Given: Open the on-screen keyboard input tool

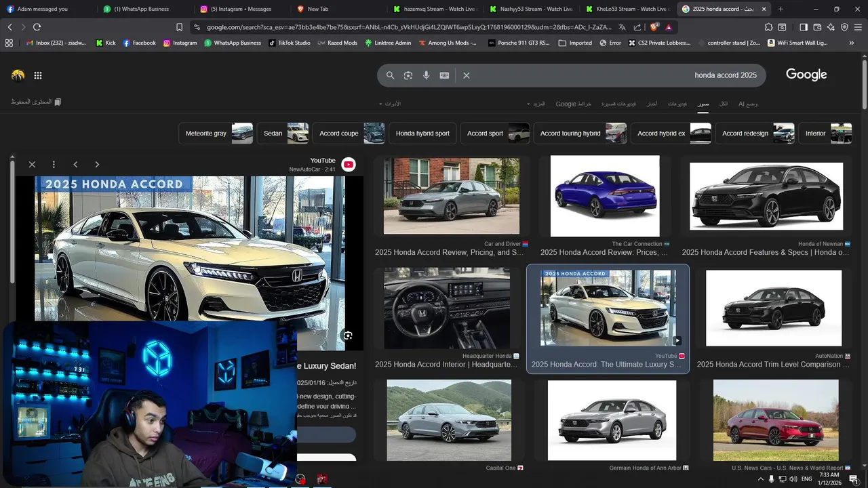Looking at the screenshot, I should [444, 75].
